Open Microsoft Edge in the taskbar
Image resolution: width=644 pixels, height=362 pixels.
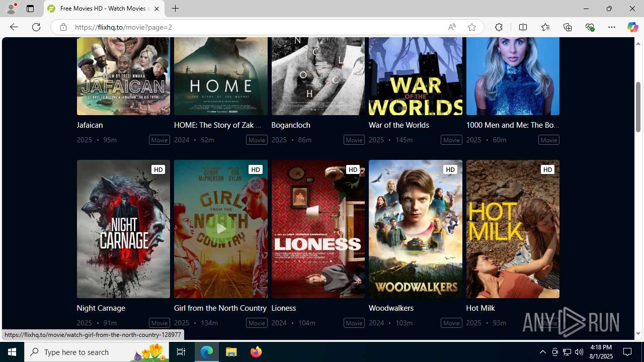[207, 352]
